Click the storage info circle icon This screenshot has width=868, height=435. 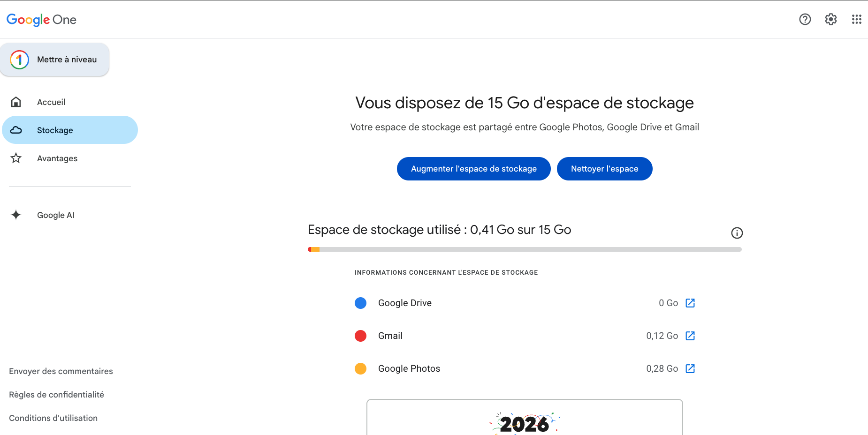pyautogui.click(x=737, y=233)
